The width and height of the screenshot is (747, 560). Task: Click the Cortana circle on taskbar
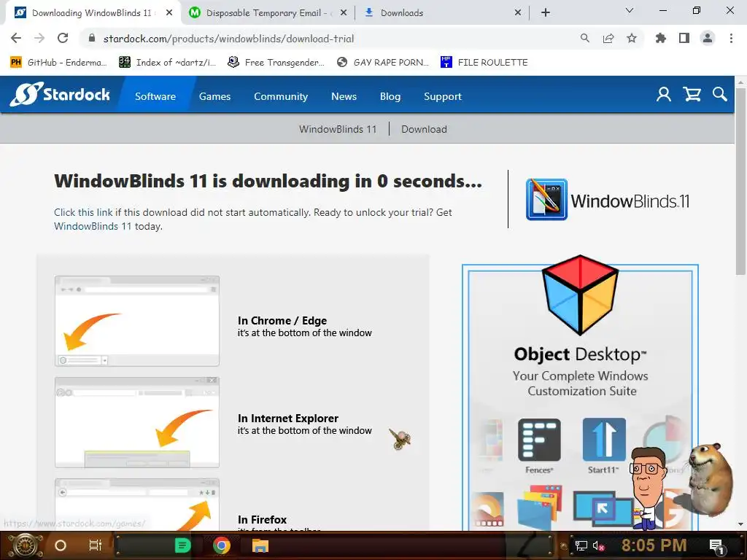pos(61,545)
